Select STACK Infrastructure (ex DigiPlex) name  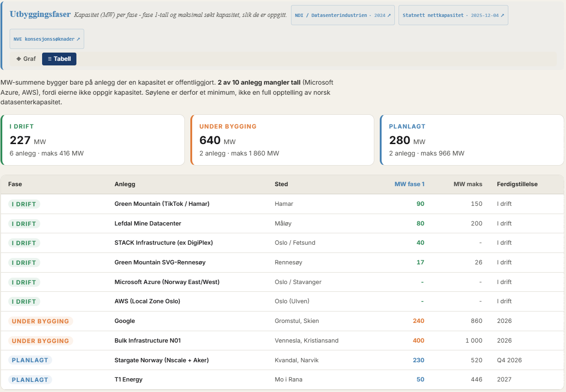163,242
